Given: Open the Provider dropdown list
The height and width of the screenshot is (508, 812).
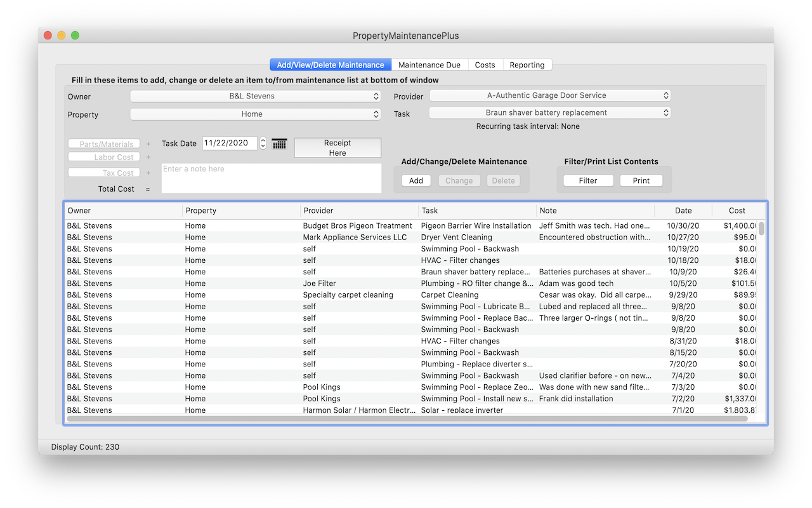Looking at the screenshot, I should [x=549, y=96].
